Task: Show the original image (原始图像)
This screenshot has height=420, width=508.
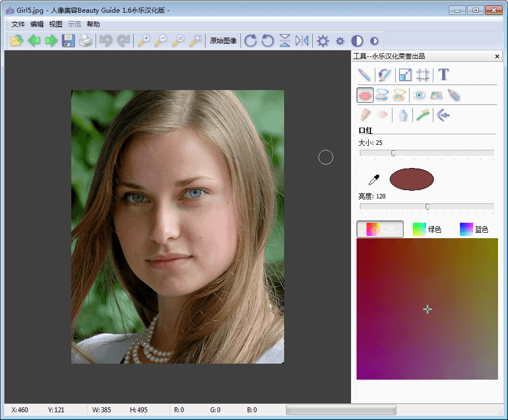Action: point(223,41)
